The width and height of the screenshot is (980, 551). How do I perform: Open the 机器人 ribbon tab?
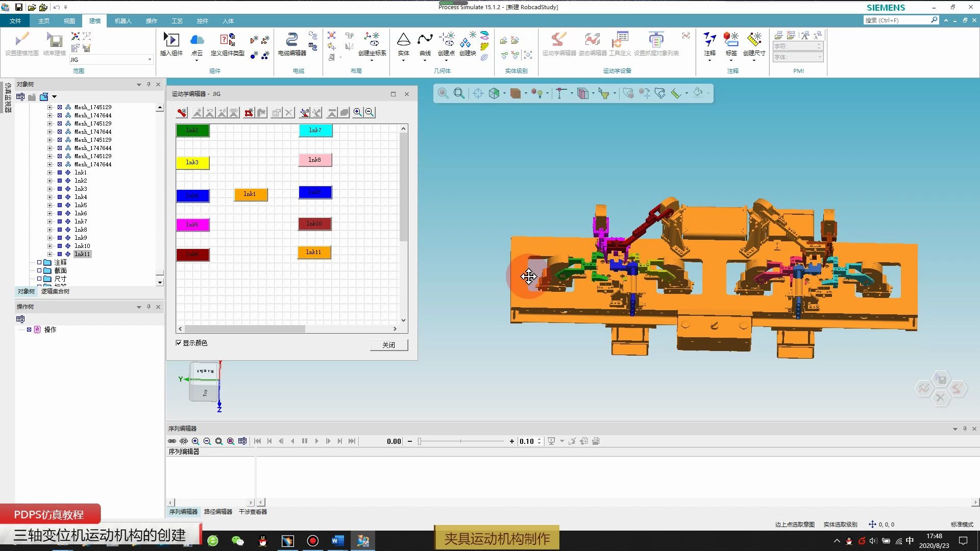pos(122,21)
